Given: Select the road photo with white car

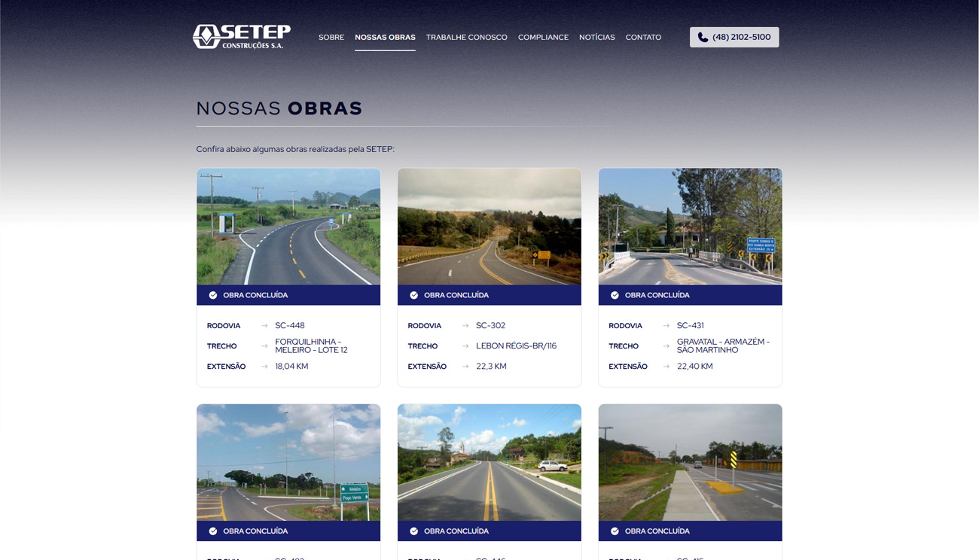Looking at the screenshot, I should [489, 462].
